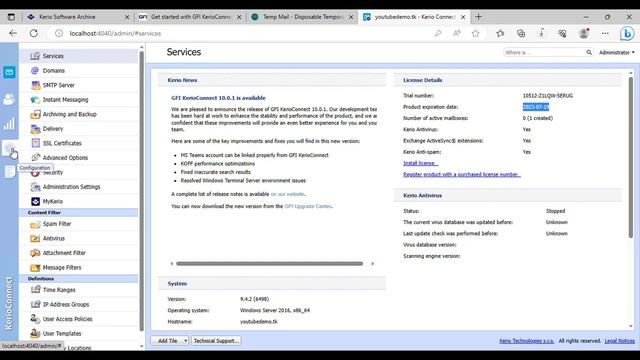Click Register product with purchased license link
The width and height of the screenshot is (640, 360).
pyautogui.click(x=462, y=174)
